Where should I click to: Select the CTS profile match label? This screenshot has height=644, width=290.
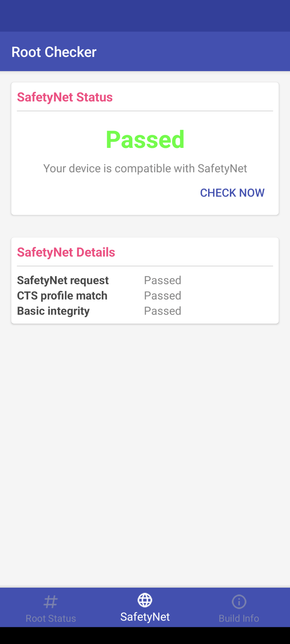[x=62, y=296]
